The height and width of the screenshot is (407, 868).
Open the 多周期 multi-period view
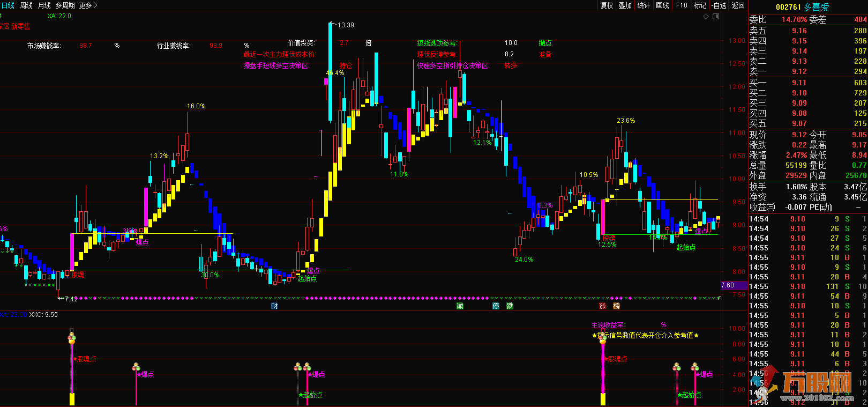pos(65,5)
